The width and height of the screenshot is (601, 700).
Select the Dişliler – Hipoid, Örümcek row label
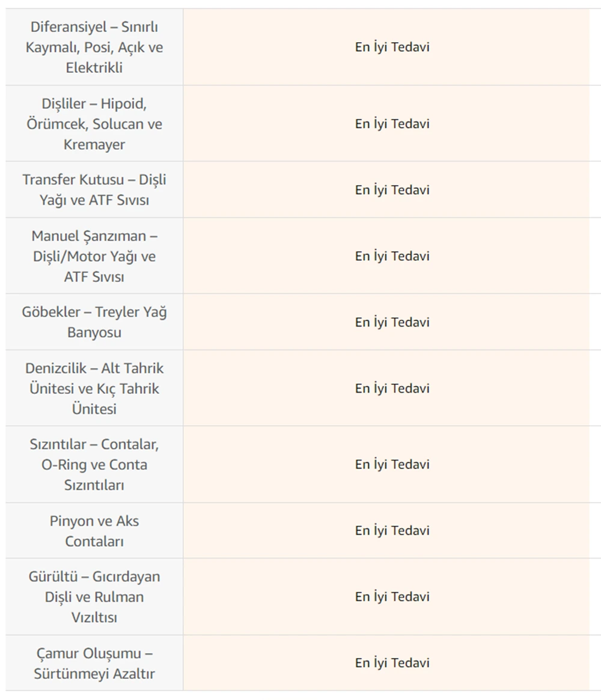tap(94, 124)
